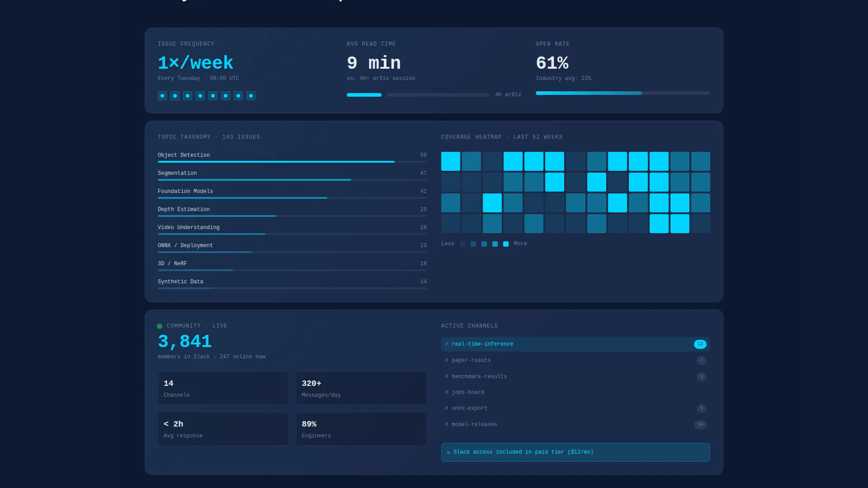
Task: Open the model-releases channel
Action: 576,425
